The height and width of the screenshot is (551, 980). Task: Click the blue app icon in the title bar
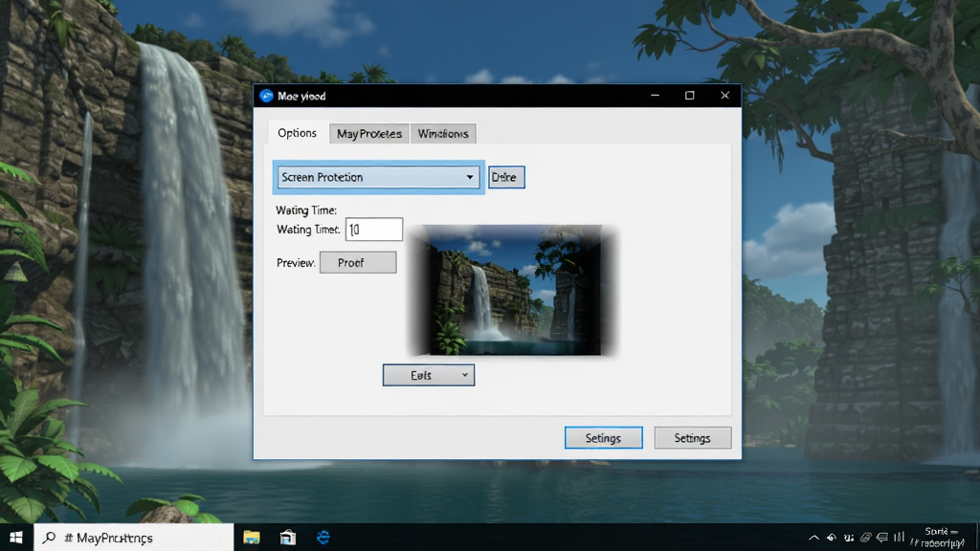266,96
